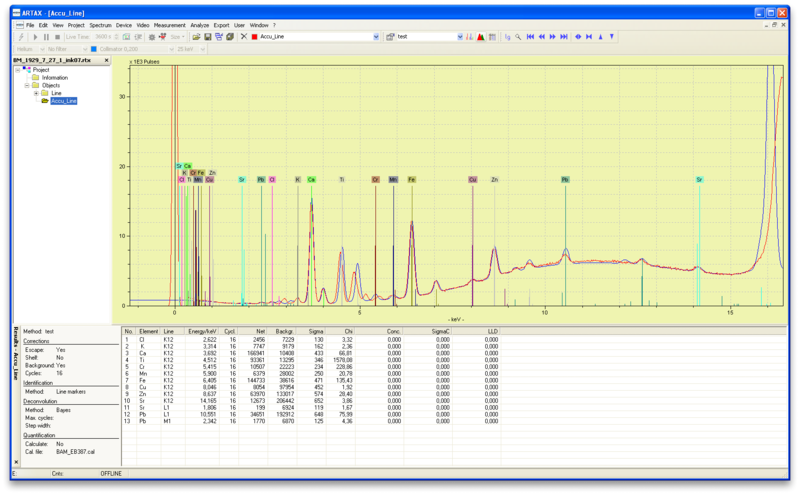Image resolution: width=800 pixels, height=495 pixels.
Task: Click the sort arrows icon after test dropdown
Action: [469, 37]
